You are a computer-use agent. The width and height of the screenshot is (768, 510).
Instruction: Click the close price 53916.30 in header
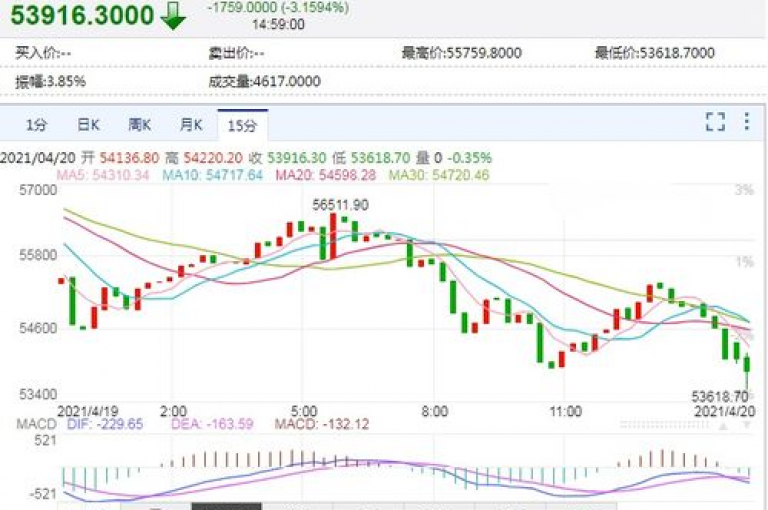pos(297,158)
